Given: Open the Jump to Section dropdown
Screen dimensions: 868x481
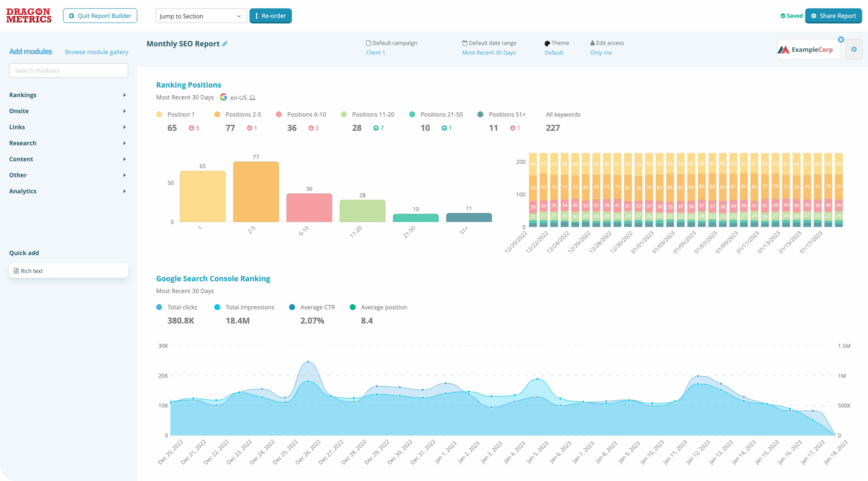Looking at the screenshot, I should 201,16.
